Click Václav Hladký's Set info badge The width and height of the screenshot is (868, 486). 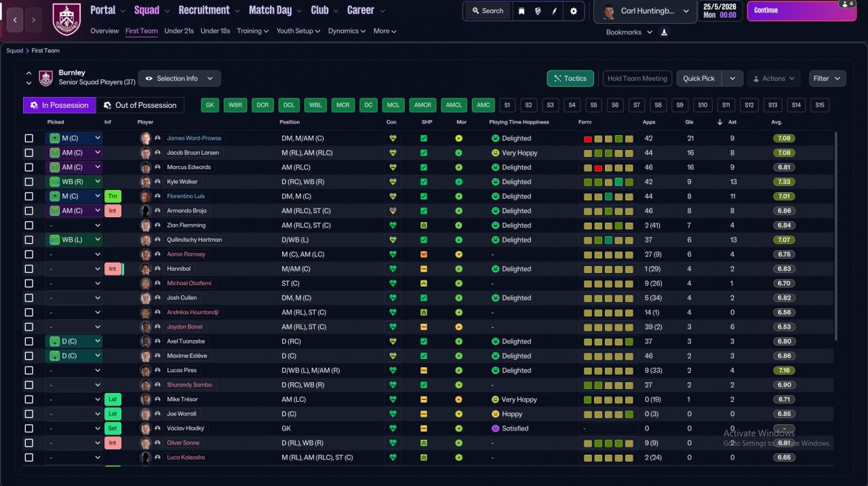(x=113, y=428)
